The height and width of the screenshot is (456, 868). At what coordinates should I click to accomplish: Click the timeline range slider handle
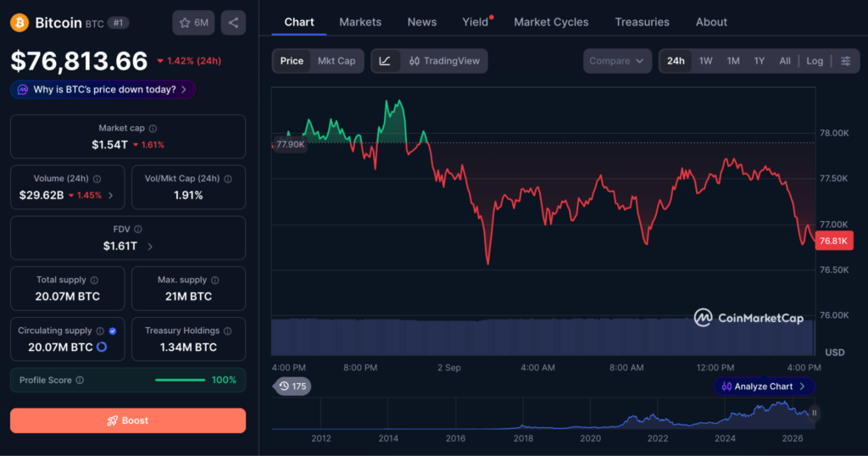pyautogui.click(x=814, y=413)
